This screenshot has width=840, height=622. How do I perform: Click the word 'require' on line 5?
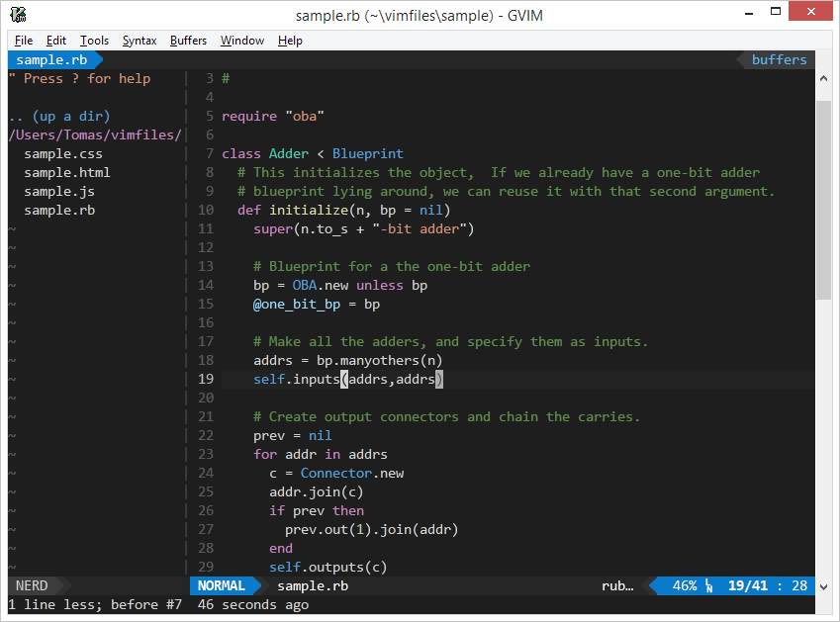[249, 116]
